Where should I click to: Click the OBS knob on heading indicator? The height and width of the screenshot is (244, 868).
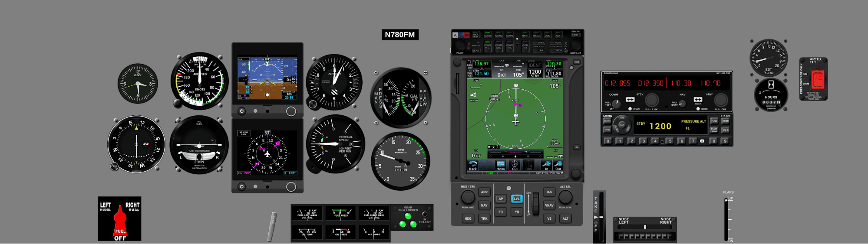114,166
